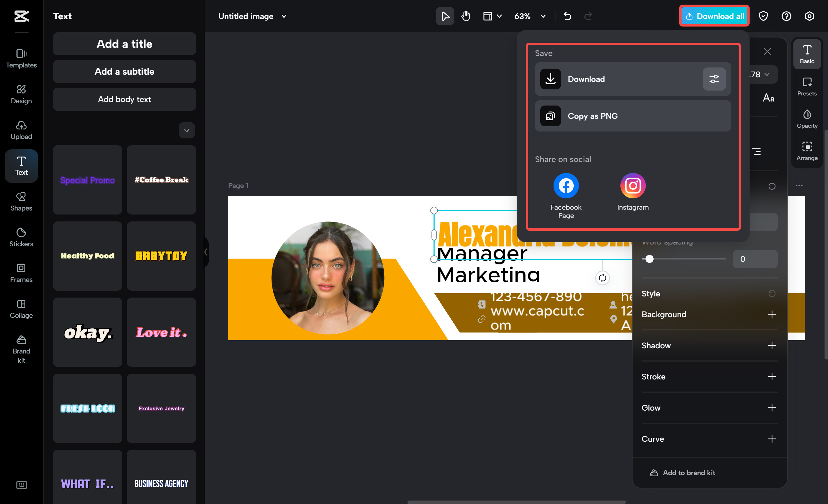Screen dimensions: 828x504
Task: Open the 63% zoom level dropdown
Action: pyautogui.click(x=542, y=16)
